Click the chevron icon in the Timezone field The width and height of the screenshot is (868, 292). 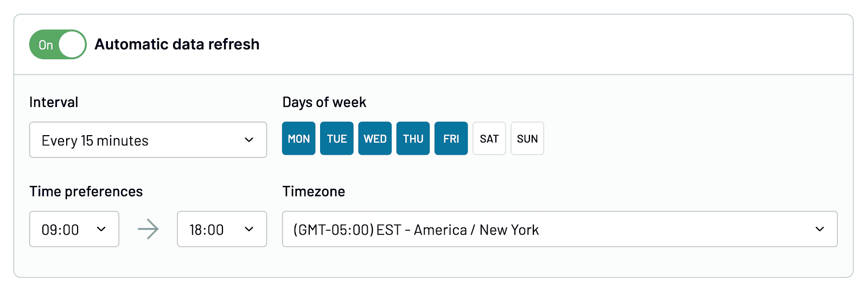point(820,230)
